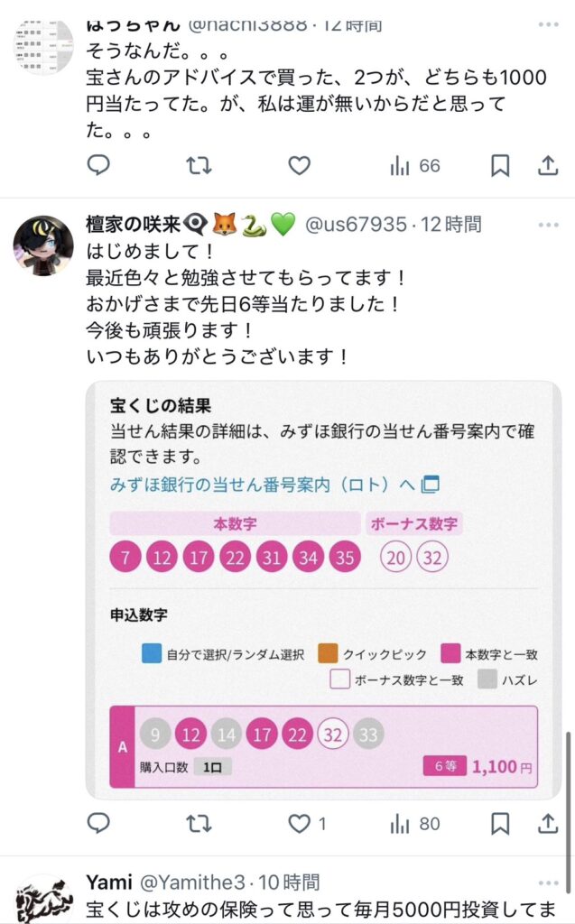The image size is (575, 924).
Task: Open more options on Yami's tweet
Action: pos(549,882)
